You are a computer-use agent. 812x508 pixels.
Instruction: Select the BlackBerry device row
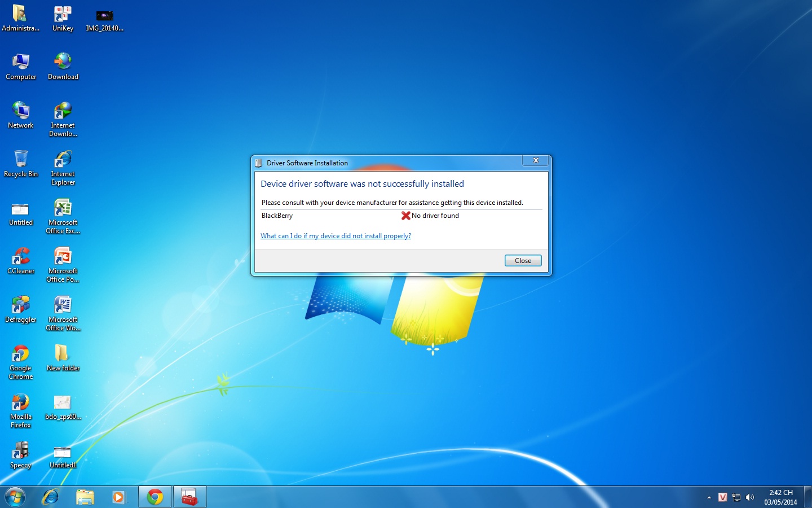(401, 216)
